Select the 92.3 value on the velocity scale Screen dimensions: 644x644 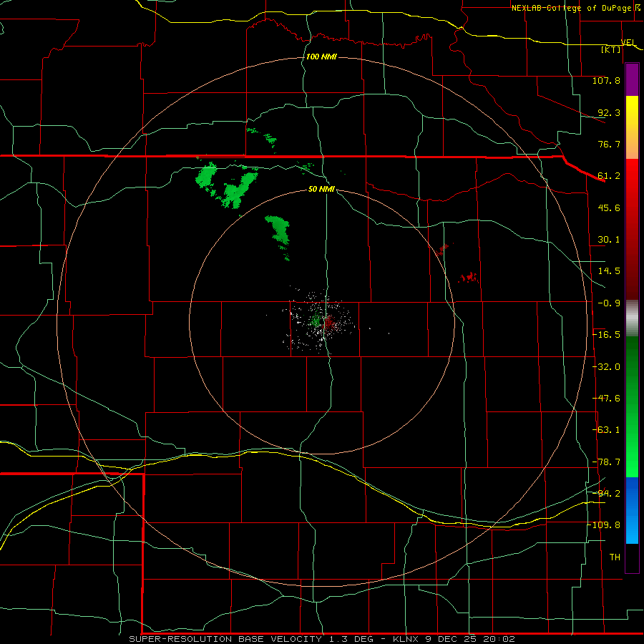pyautogui.click(x=609, y=112)
